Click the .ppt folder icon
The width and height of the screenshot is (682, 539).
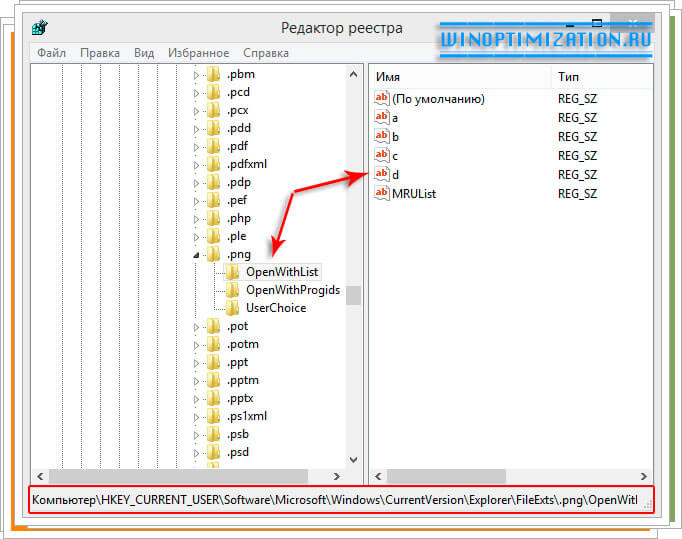click(213, 362)
